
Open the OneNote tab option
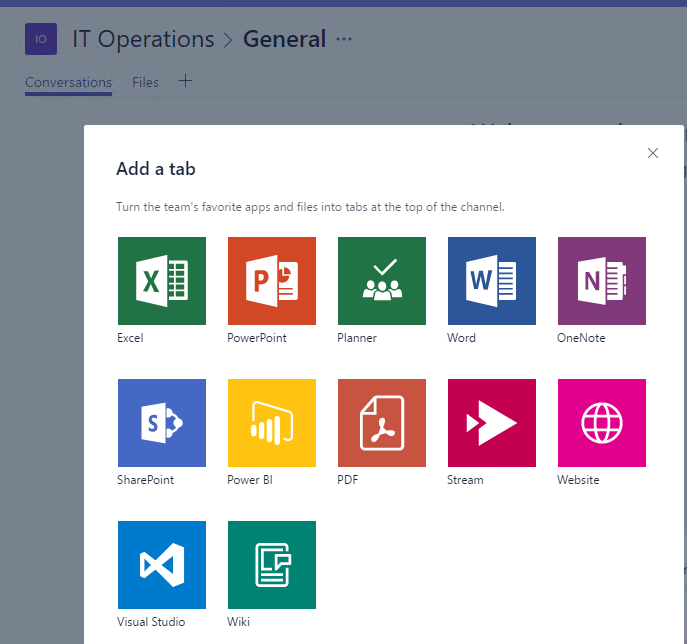click(602, 281)
